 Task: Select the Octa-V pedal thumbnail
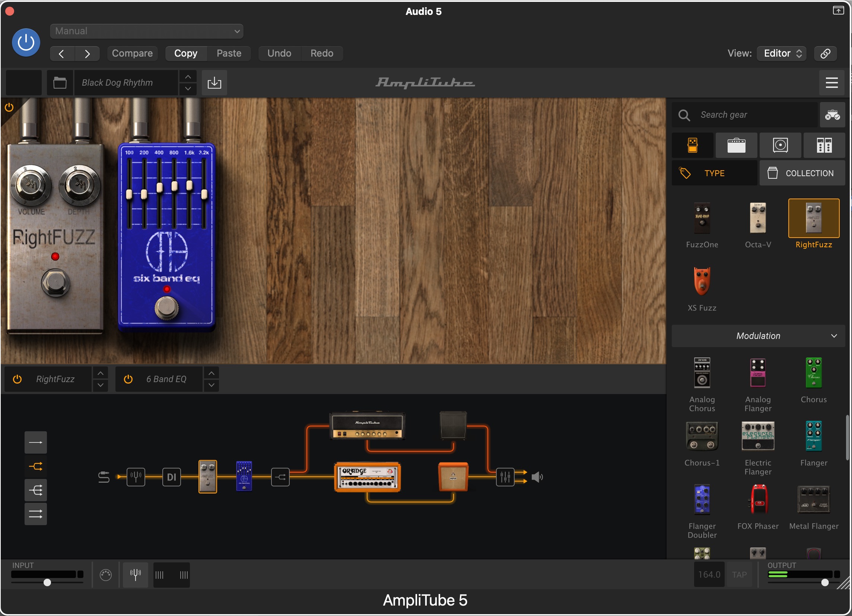coord(758,218)
